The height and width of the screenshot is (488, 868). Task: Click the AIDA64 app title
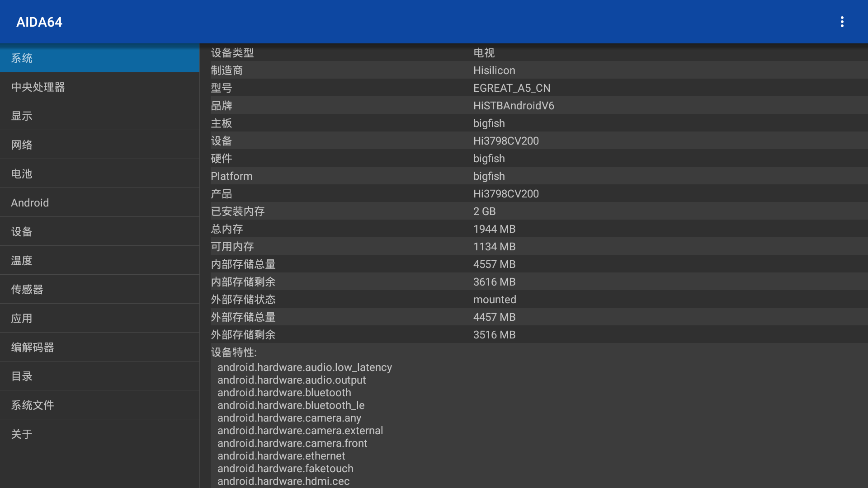[39, 22]
